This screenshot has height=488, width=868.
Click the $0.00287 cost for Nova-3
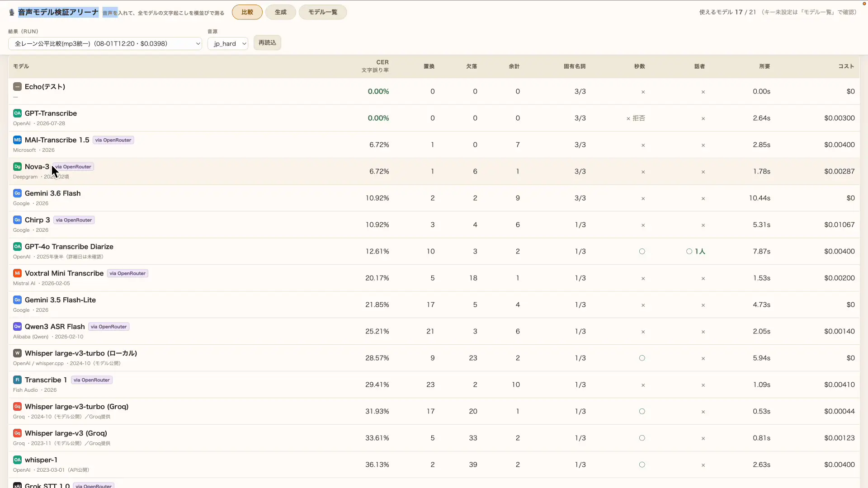click(840, 171)
